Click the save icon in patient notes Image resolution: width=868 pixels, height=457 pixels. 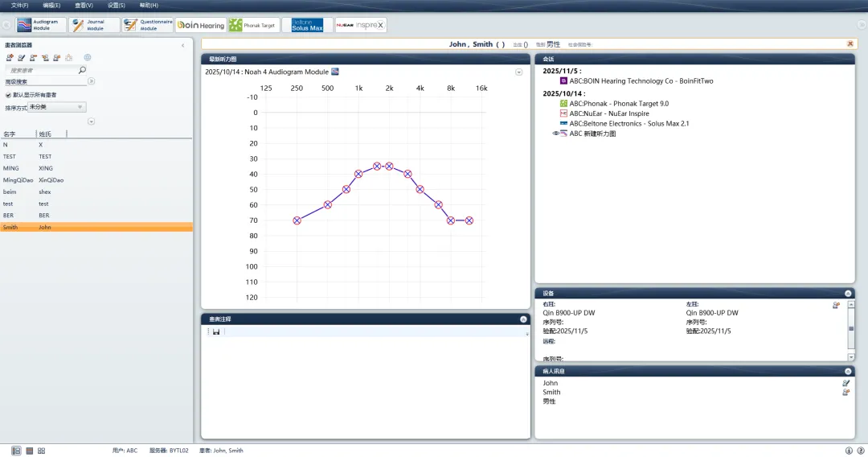point(216,331)
